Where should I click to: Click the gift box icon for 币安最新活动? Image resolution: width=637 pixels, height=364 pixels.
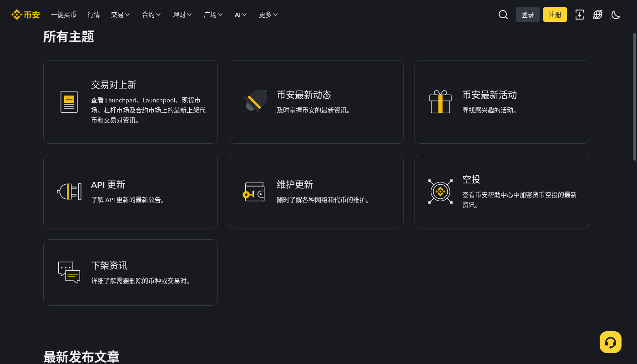[440, 101]
